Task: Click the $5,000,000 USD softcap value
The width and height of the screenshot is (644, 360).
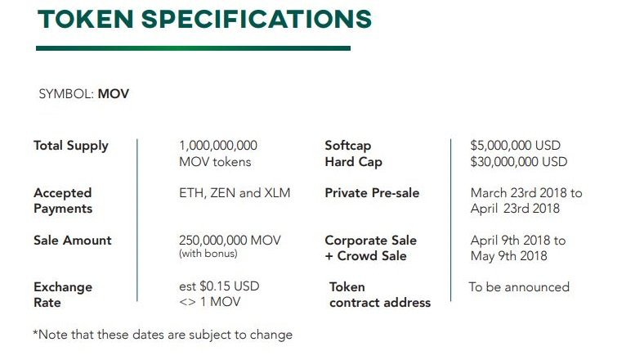Action: 516,146
